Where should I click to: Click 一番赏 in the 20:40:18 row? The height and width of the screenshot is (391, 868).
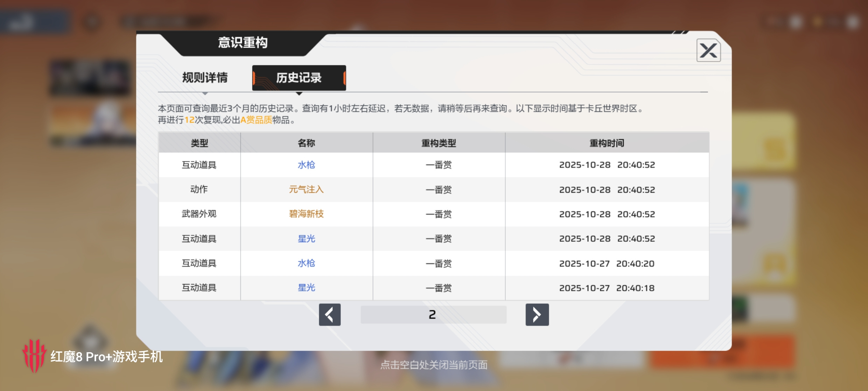[x=439, y=288]
